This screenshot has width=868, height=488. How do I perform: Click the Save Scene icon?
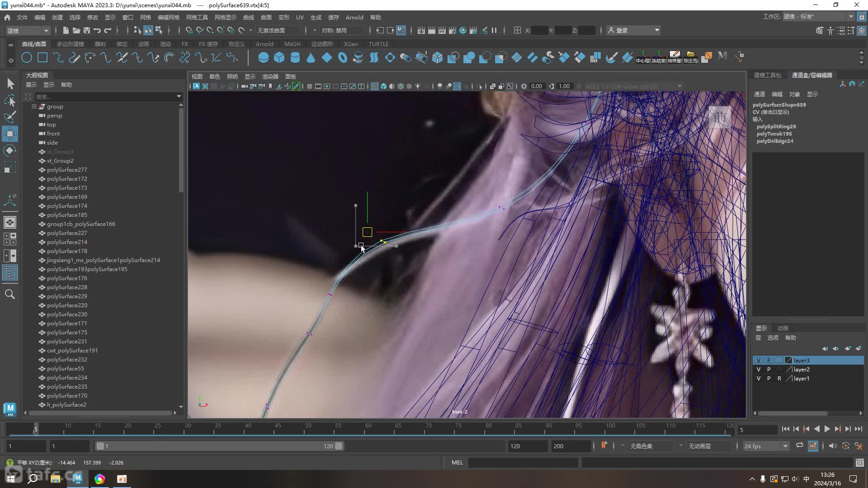86,30
